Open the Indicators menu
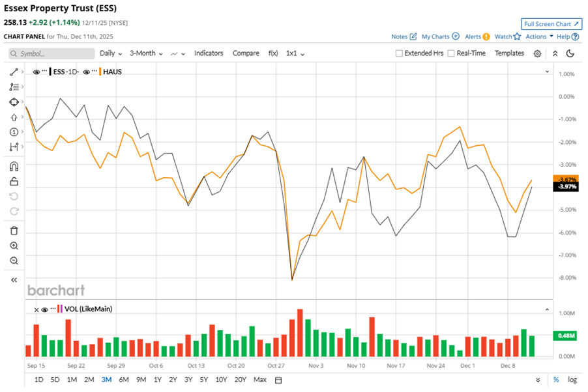Image resolution: width=588 pixels, height=392 pixels. (209, 53)
